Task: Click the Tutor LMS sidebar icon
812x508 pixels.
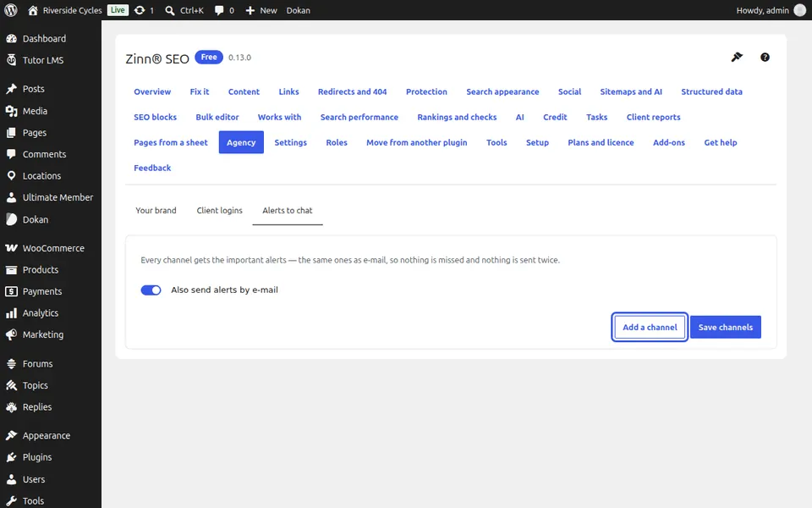Action: 11,60
